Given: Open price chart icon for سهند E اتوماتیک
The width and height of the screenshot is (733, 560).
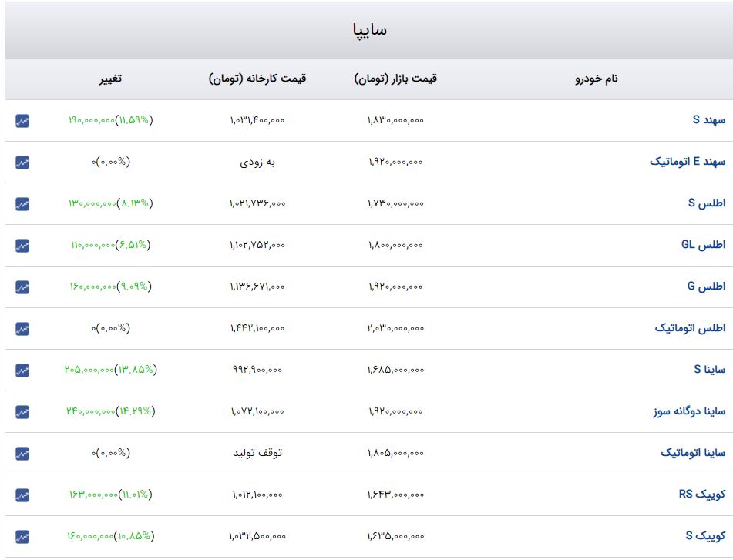Looking at the screenshot, I should click(x=22, y=163).
